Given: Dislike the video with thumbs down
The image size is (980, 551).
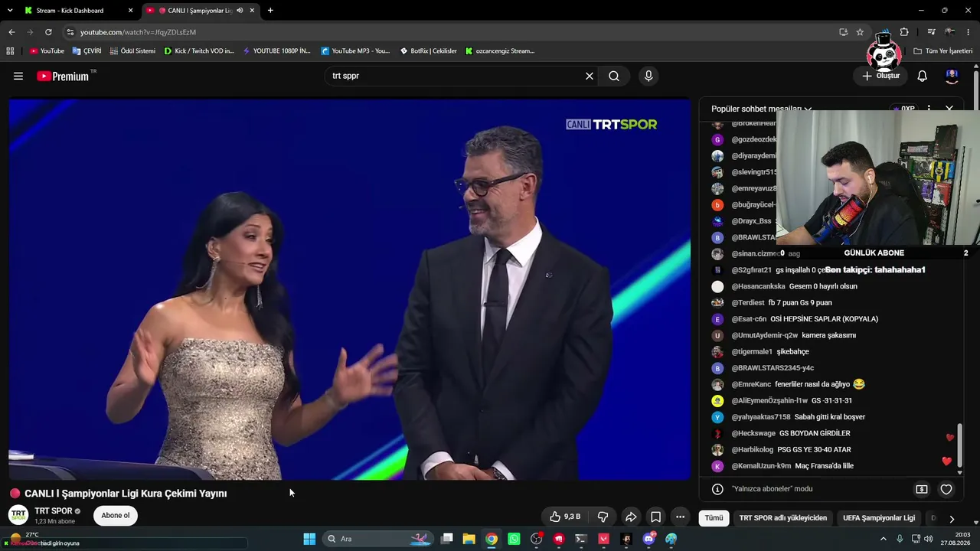Looking at the screenshot, I should tap(603, 517).
